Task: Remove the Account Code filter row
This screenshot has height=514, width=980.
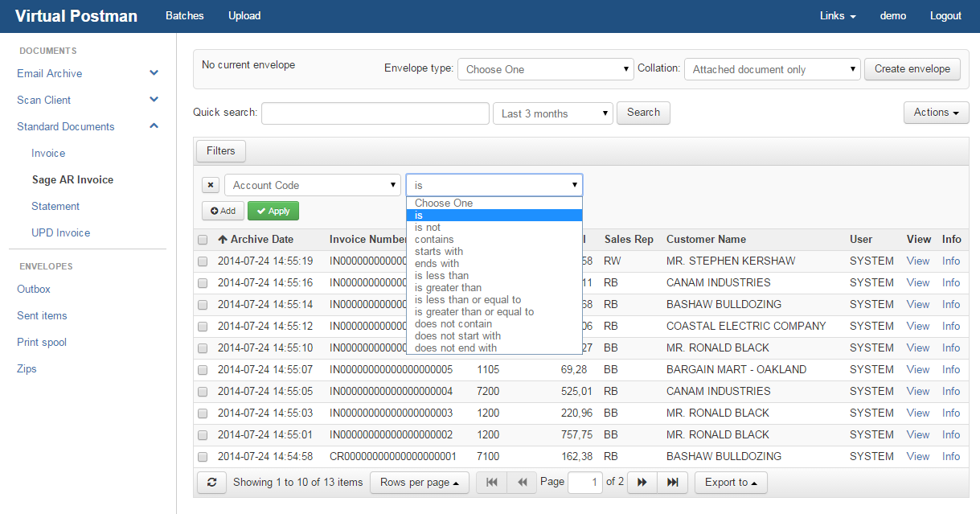Action: (x=211, y=185)
